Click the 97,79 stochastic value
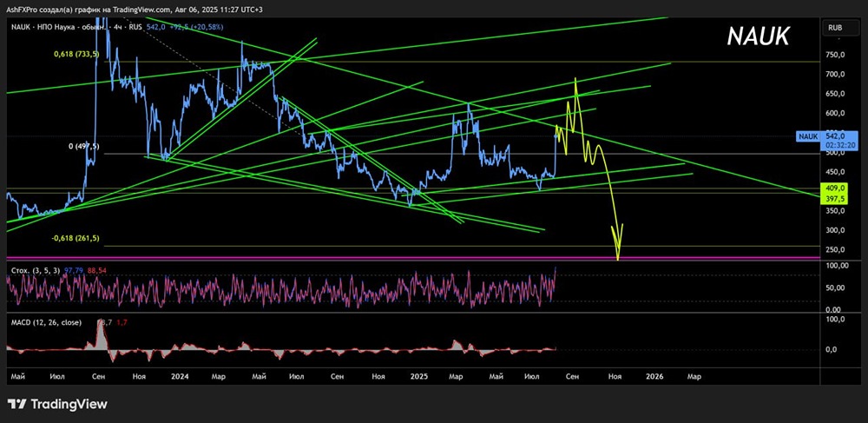This screenshot has height=423, width=868. (74, 269)
